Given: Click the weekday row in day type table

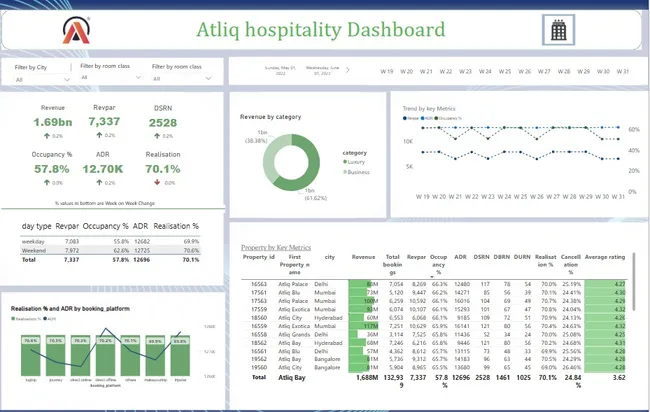Looking at the screenshot, I should [110, 241].
